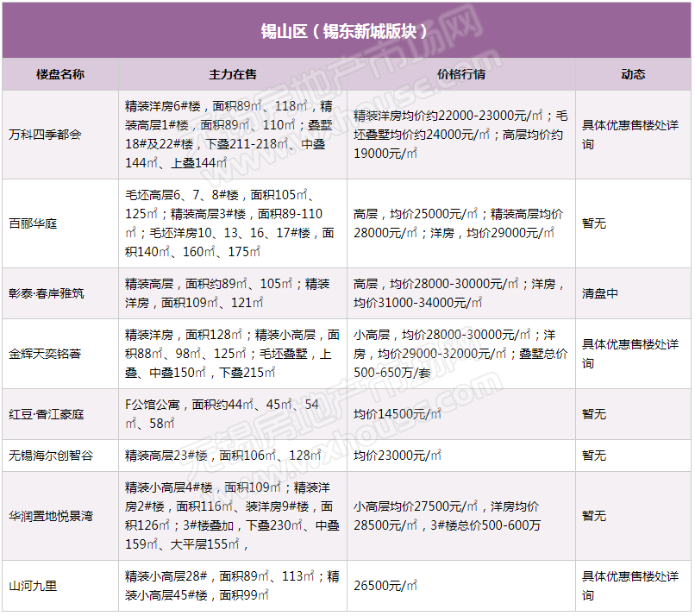
Task: Click the 主力在售 column header
Action: [x=233, y=74]
